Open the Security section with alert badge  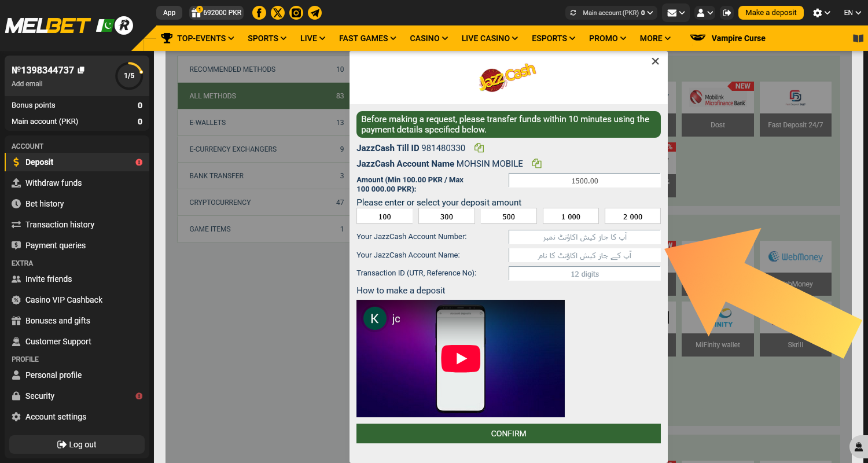(41, 395)
